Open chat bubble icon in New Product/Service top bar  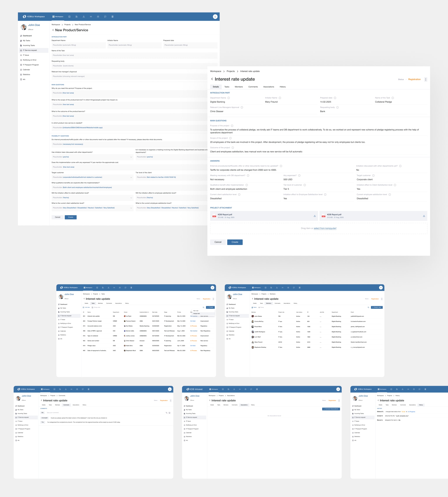tap(105, 16)
